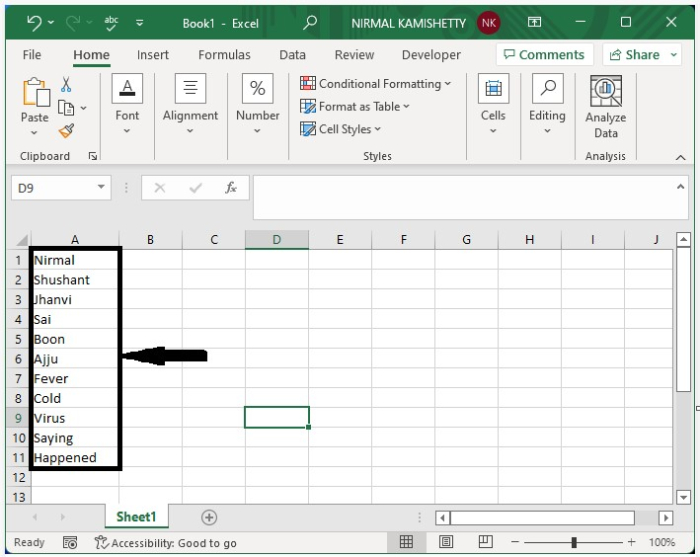
Task: Open Cell Styles menu
Action: point(341,129)
